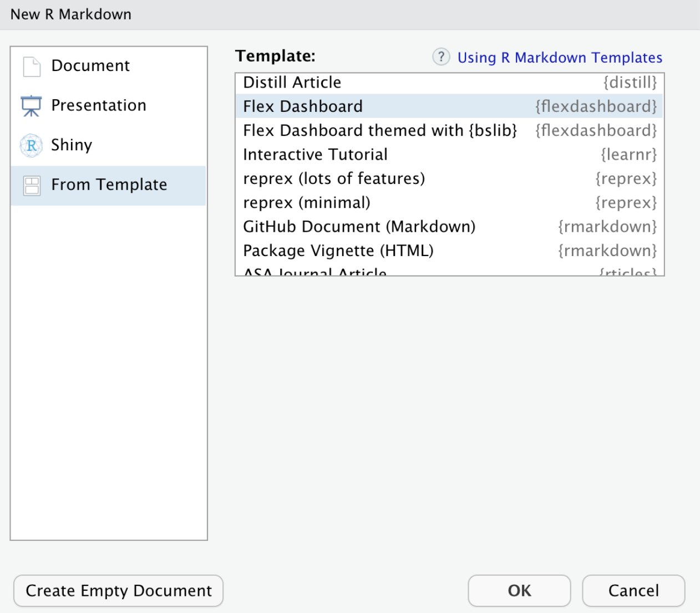Dismiss the dialog via Cancel

coord(633,591)
